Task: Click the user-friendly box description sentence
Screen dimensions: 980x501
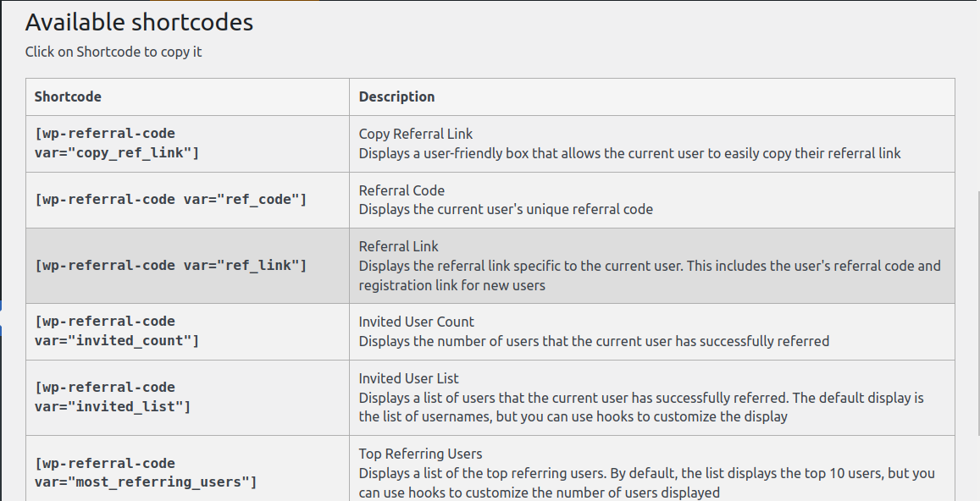Action: 630,153
